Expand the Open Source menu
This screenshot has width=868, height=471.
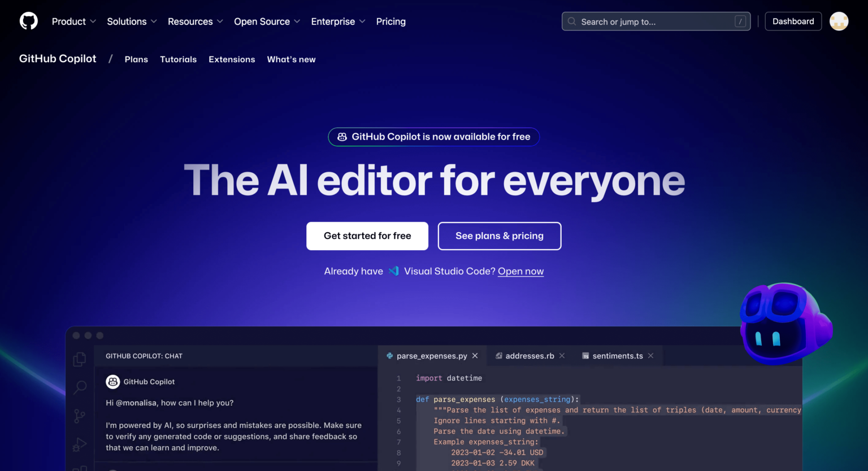click(x=267, y=21)
